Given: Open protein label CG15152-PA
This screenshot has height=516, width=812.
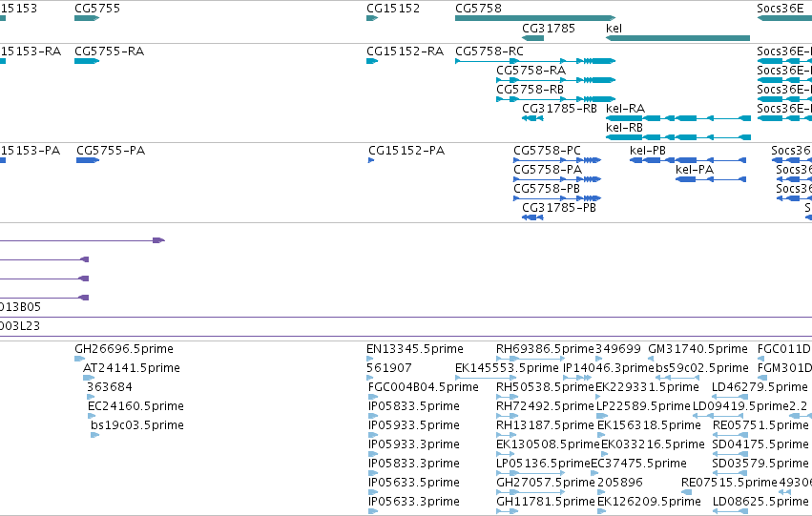Looking at the screenshot, I should 406,151.
